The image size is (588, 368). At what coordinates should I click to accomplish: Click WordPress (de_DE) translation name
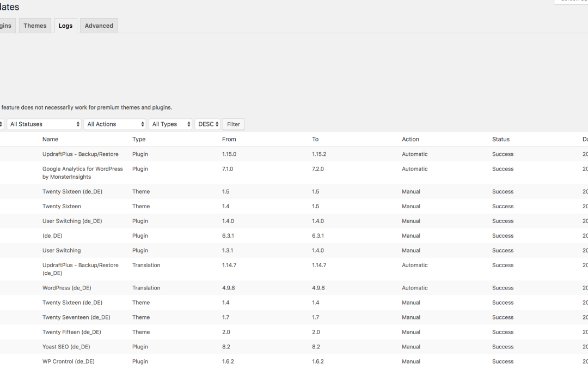67,288
